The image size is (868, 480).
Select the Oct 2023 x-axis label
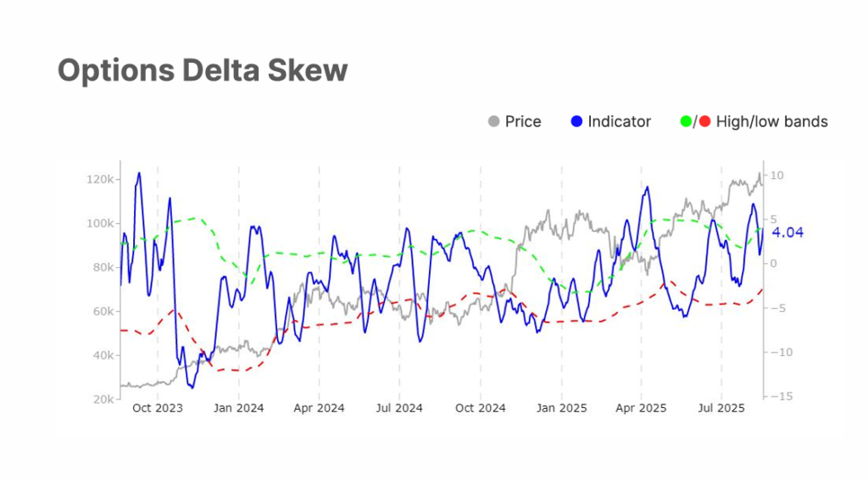point(157,408)
